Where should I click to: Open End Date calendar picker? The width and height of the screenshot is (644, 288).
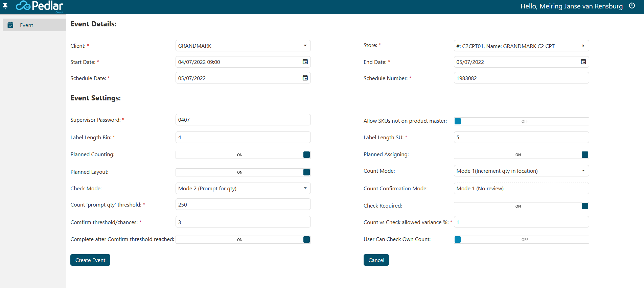583,62
